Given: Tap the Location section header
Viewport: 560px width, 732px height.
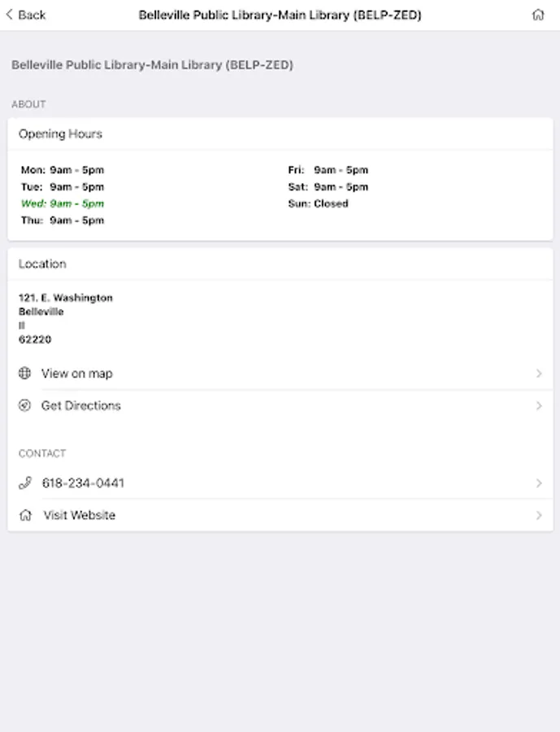Looking at the screenshot, I should tap(42, 264).
